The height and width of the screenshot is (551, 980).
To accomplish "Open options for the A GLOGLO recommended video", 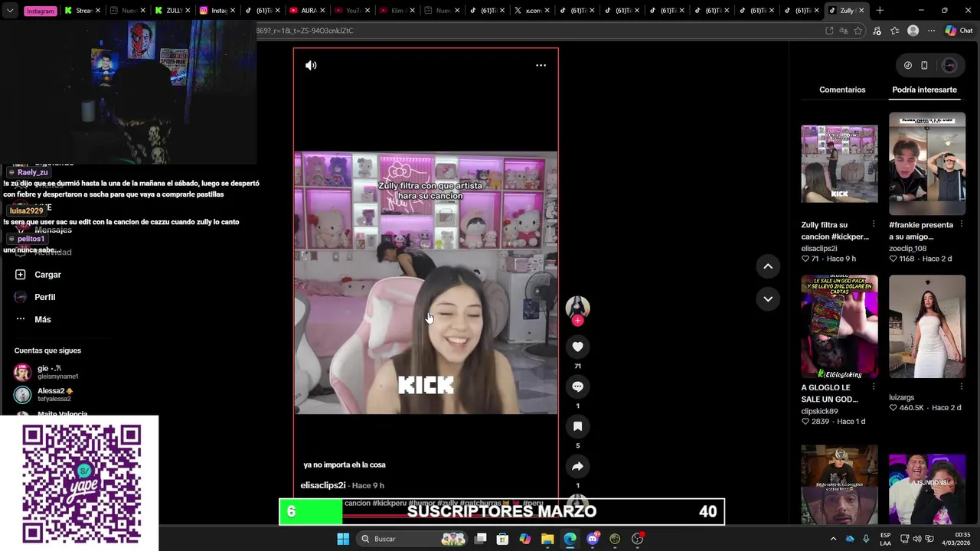I will point(874,388).
